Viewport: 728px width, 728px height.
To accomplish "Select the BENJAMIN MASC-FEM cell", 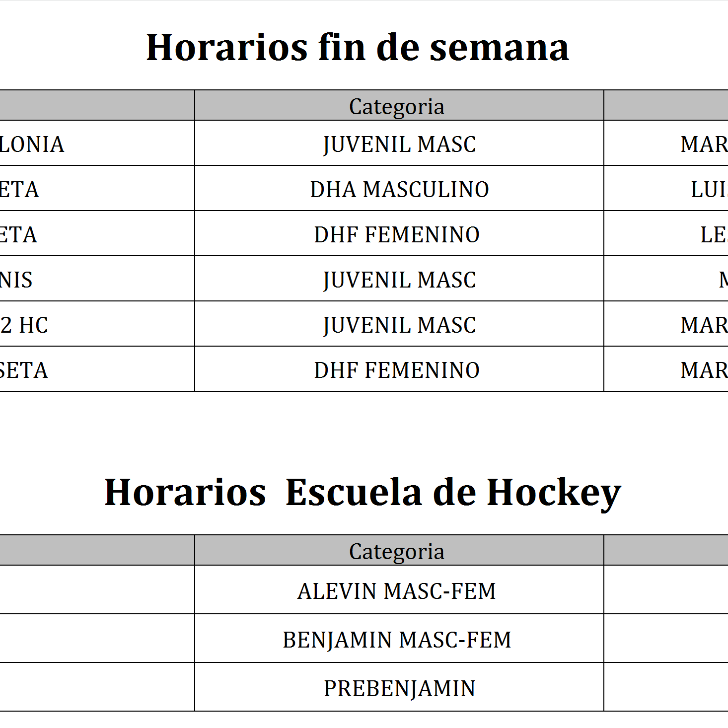I will 397,640.
